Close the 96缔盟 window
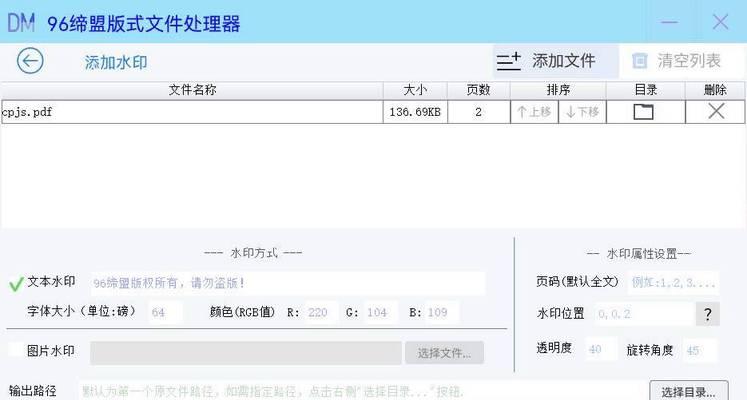This screenshot has height=400, width=747. point(720,22)
